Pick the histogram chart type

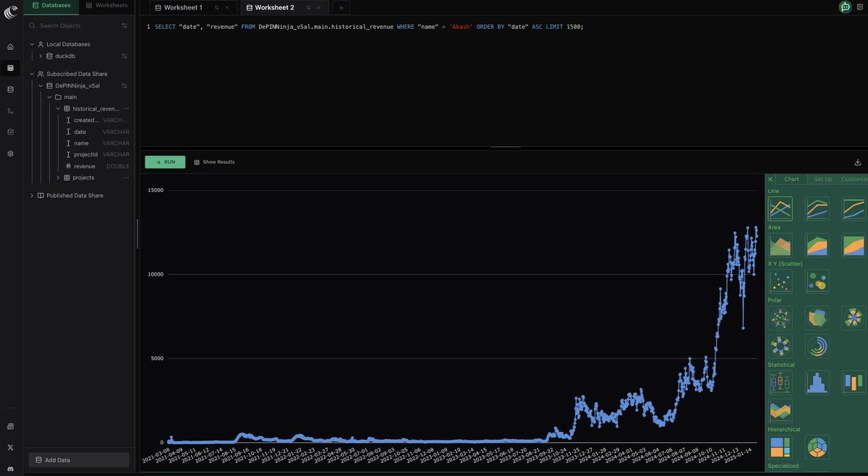(x=817, y=382)
